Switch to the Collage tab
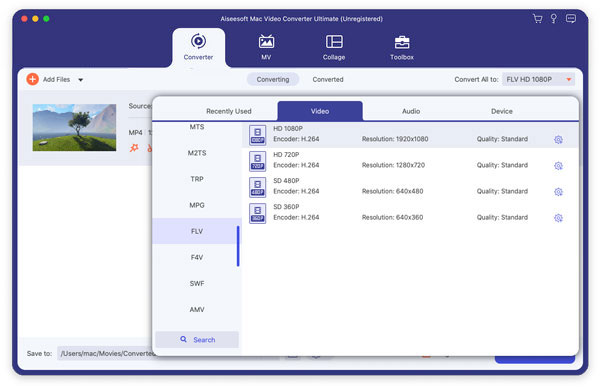Image resolution: width=600 pixels, height=389 pixels. pyautogui.click(x=334, y=47)
